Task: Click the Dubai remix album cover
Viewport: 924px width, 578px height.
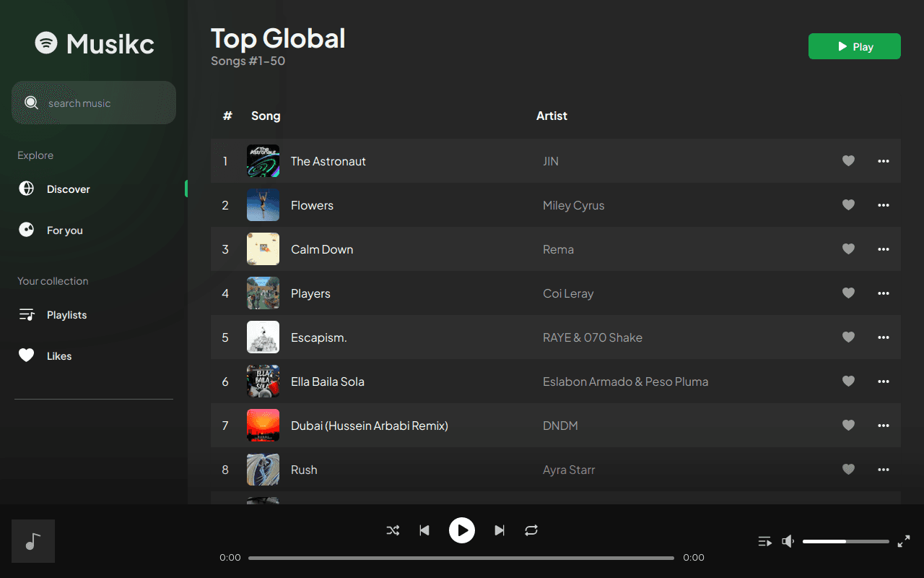Action: coord(263,426)
